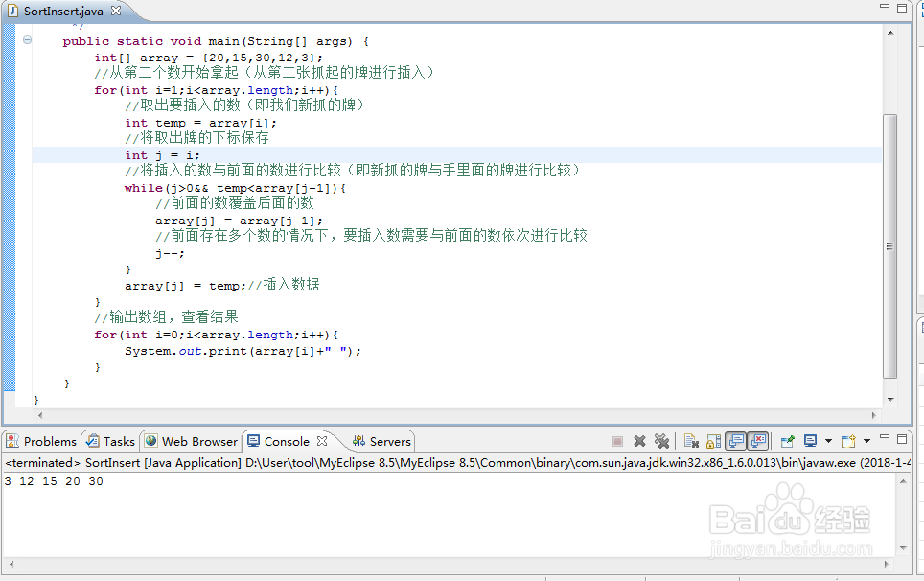Click the terminated SortInsert launch description text
Viewport: 924px width, 581px height.
(457, 463)
